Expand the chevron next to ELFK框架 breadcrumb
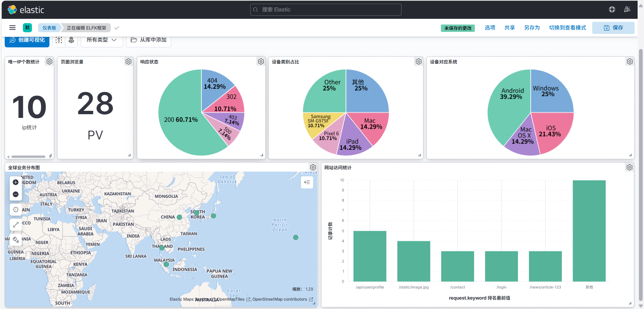Viewport: 644px width, 309px height. (117, 28)
